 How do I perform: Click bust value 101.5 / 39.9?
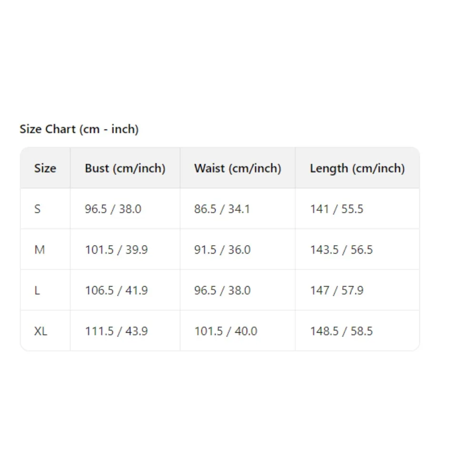pyautogui.click(x=116, y=249)
